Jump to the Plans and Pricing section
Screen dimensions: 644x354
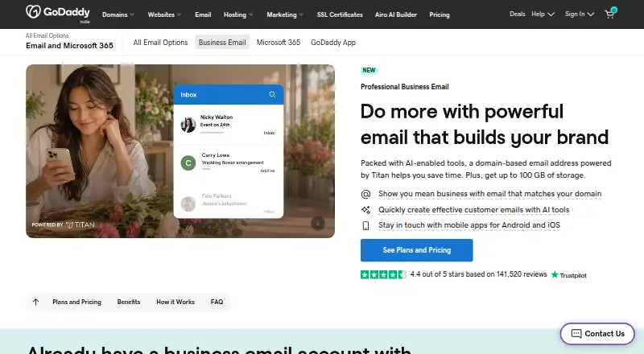(76, 302)
